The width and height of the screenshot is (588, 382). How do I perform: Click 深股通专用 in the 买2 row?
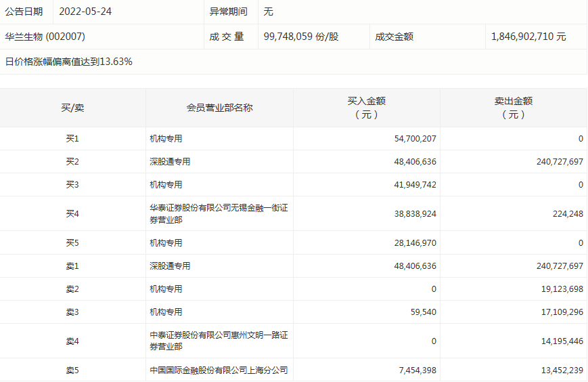click(170, 162)
